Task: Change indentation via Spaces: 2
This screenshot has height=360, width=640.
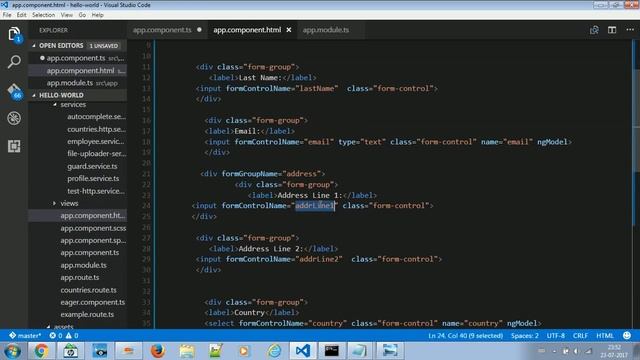Action: (x=524, y=336)
